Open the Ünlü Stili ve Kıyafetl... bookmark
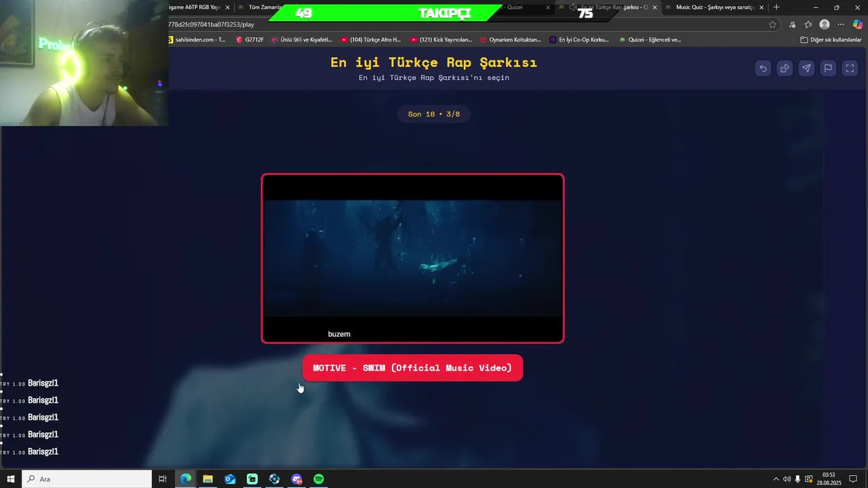This screenshot has height=488, width=868. [302, 40]
